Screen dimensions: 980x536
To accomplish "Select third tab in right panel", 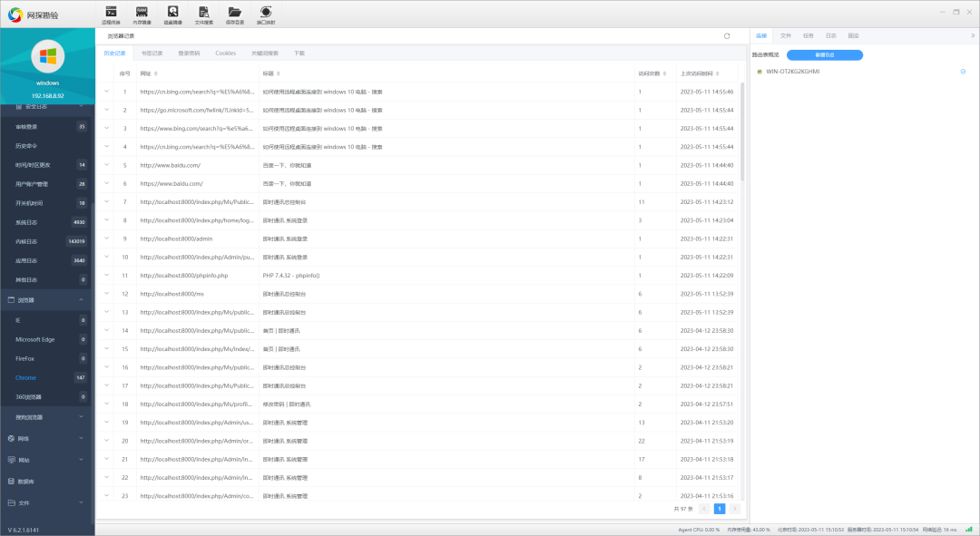I will [x=808, y=35].
